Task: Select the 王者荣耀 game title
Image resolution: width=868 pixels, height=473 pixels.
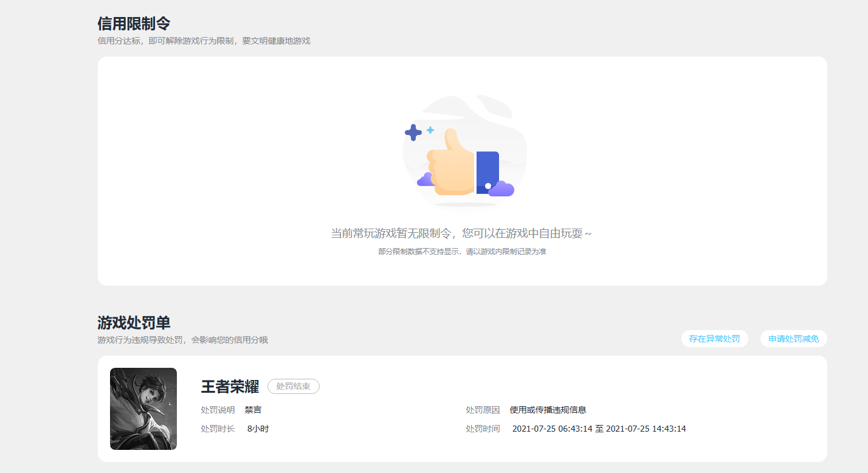Action: [x=230, y=387]
